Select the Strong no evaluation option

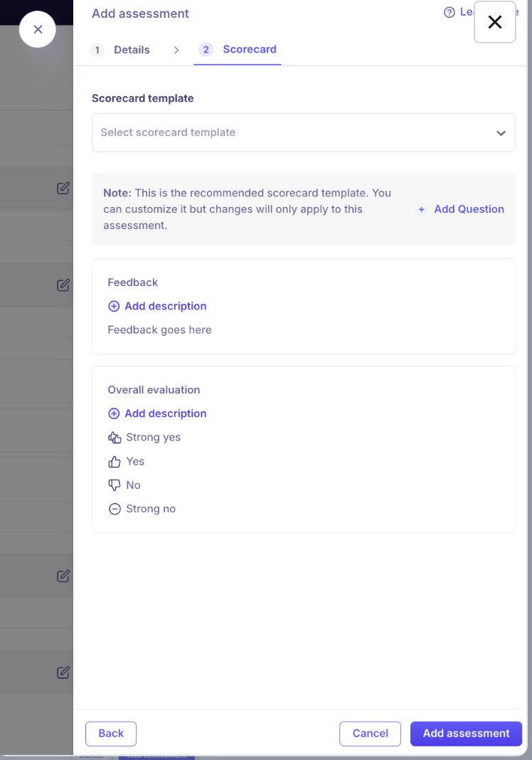coord(142,509)
